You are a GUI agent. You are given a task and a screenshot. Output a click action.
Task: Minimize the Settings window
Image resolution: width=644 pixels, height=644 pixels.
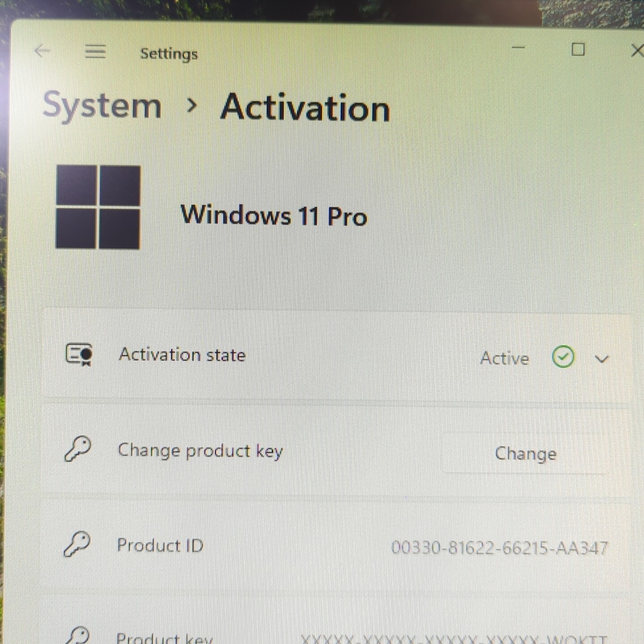(518, 47)
